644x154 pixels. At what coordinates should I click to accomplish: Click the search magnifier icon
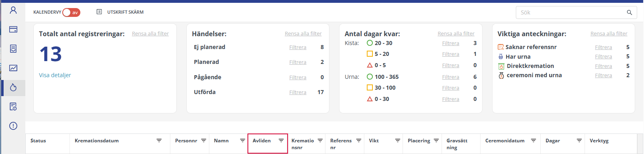point(630,12)
